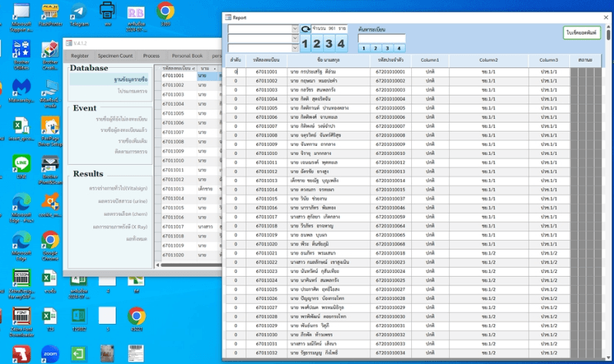Open FlashPrinter desktop shortcut
Image resolution: width=614 pixels, height=364 pixels.
click(x=50, y=15)
